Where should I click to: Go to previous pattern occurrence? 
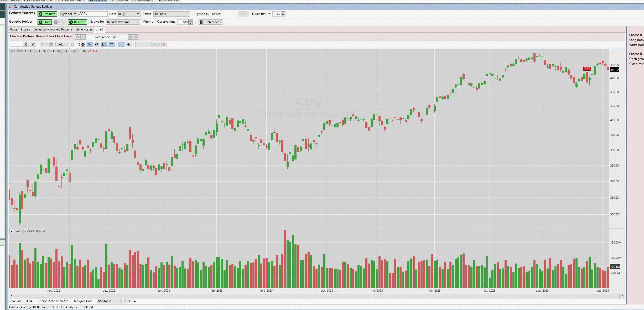pyautogui.click(x=83, y=37)
